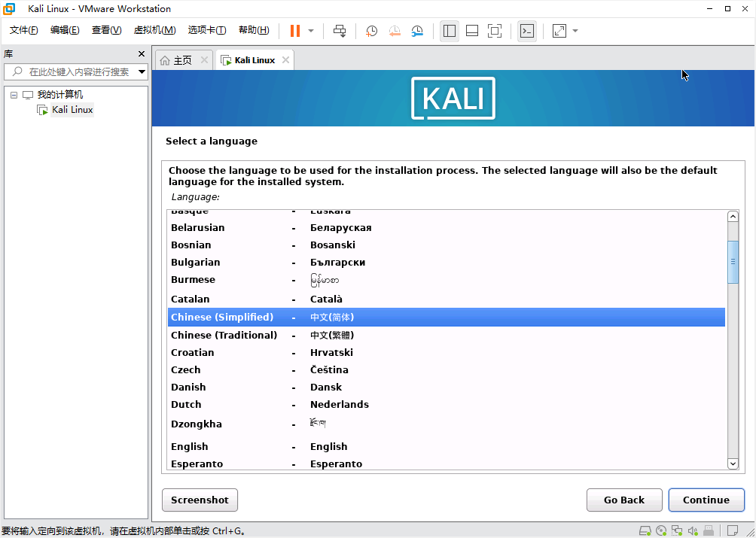Select Kali Linux VM in library tree
This screenshot has width=756, height=538.
pyautogui.click(x=72, y=110)
